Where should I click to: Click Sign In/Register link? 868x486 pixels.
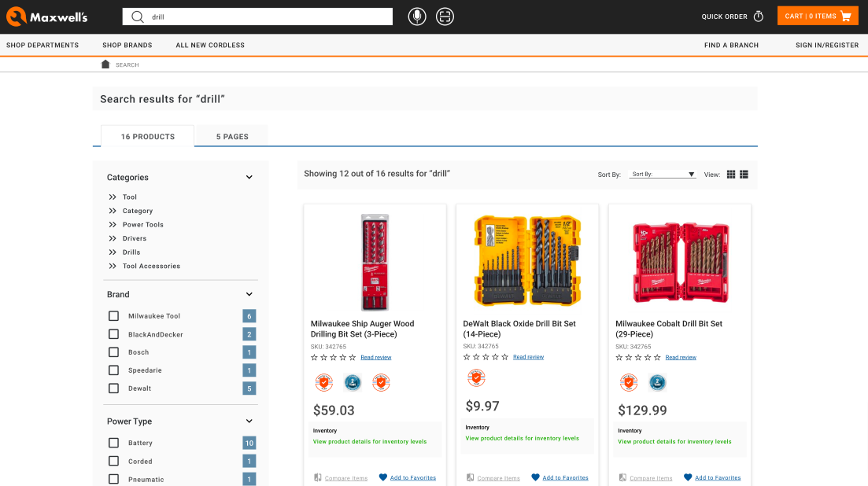pos(827,46)
